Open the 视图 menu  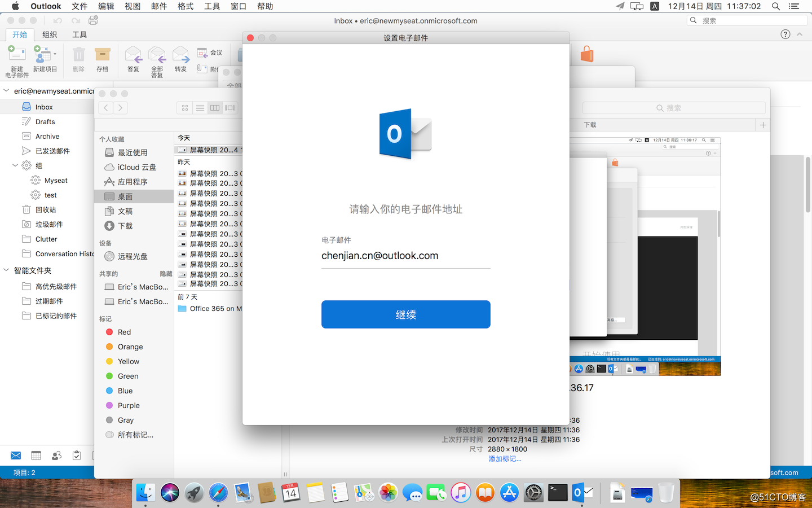[x=133, y=6]
